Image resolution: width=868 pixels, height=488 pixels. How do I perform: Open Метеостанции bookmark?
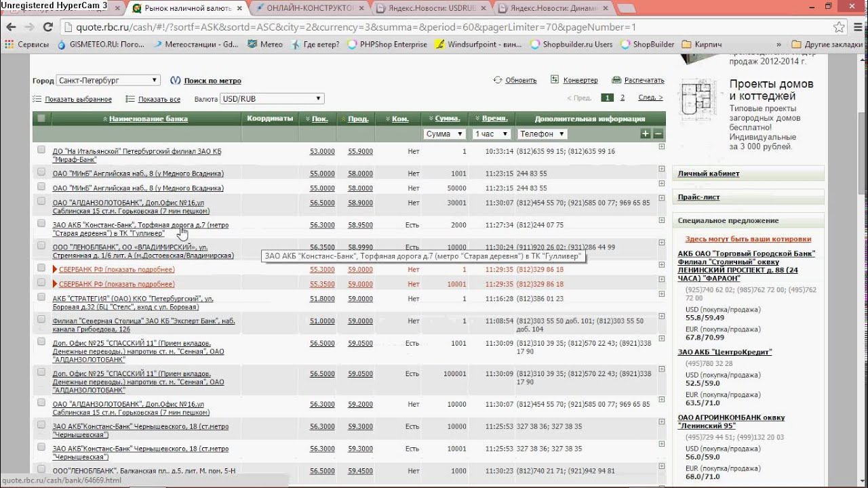click(x=195, y=44)
